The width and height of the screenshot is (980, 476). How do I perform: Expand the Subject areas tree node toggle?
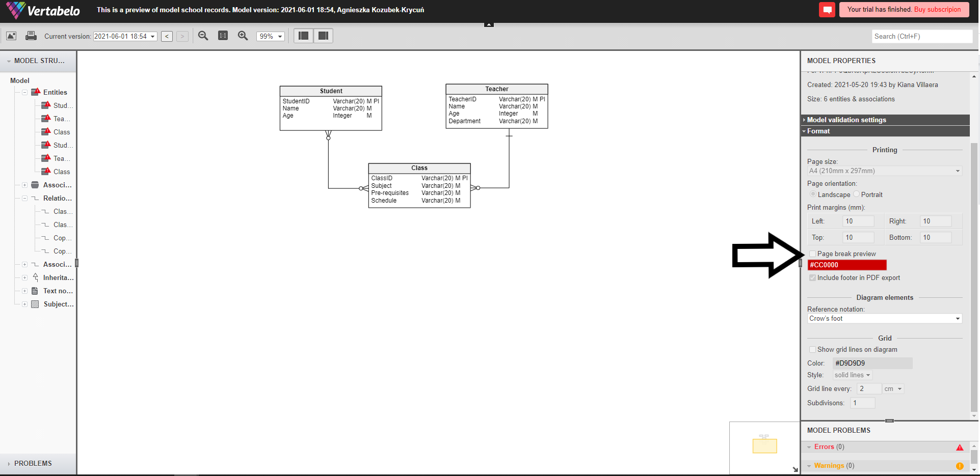pos(24,304)
